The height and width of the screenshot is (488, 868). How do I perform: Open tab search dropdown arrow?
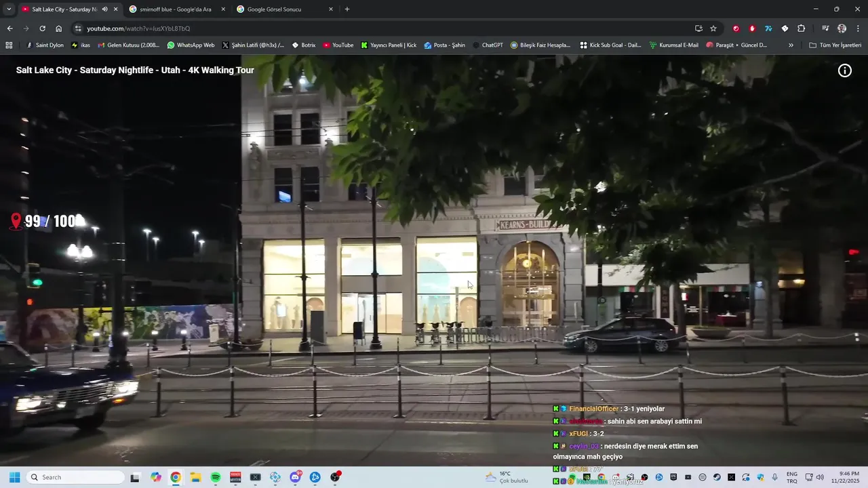(9, 9)
